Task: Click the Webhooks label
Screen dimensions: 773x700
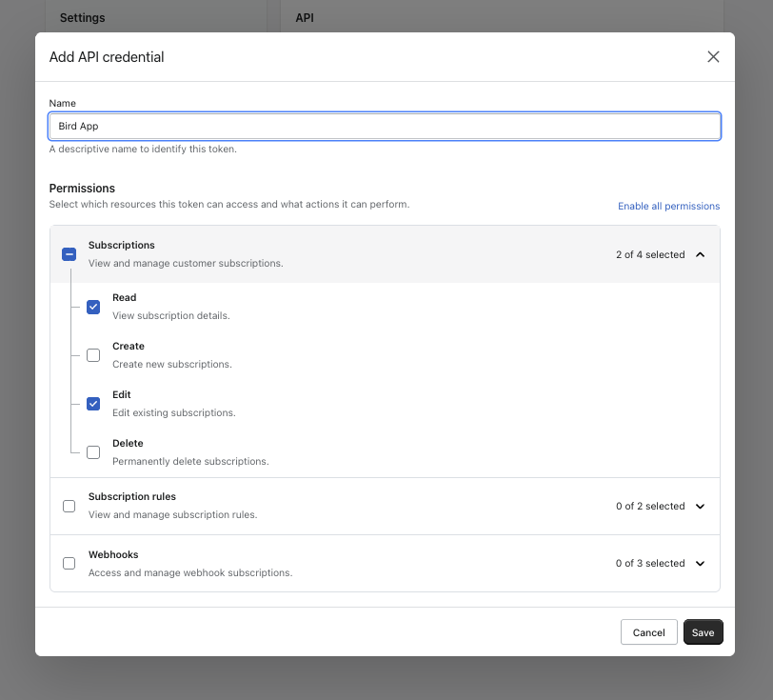Action: coord(113,554)
